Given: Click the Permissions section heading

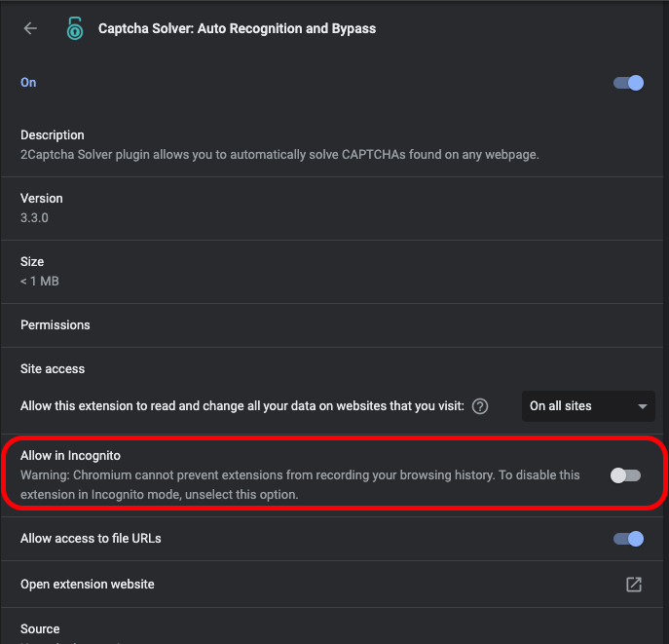Looking at the screenshot, I should (56, 325).
